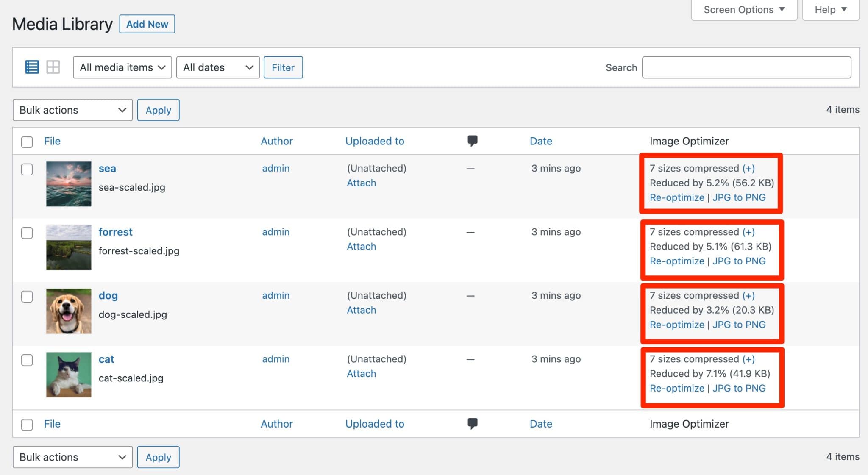Sort by comments icon in footer
This screenshot has width=868, height=475.
(x=472, y=423)
